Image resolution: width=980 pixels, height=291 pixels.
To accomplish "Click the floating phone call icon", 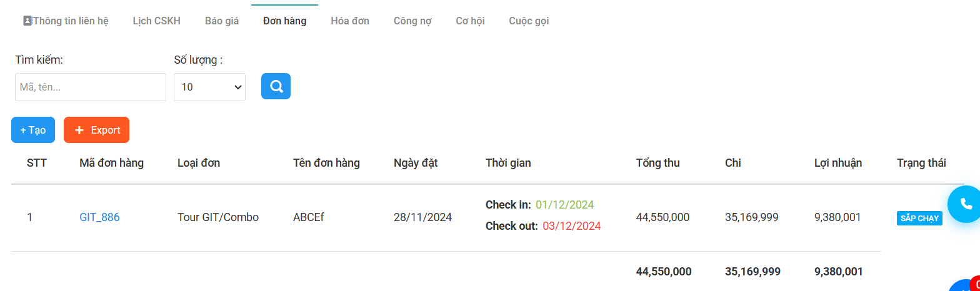I will click(x=966, y=204).
